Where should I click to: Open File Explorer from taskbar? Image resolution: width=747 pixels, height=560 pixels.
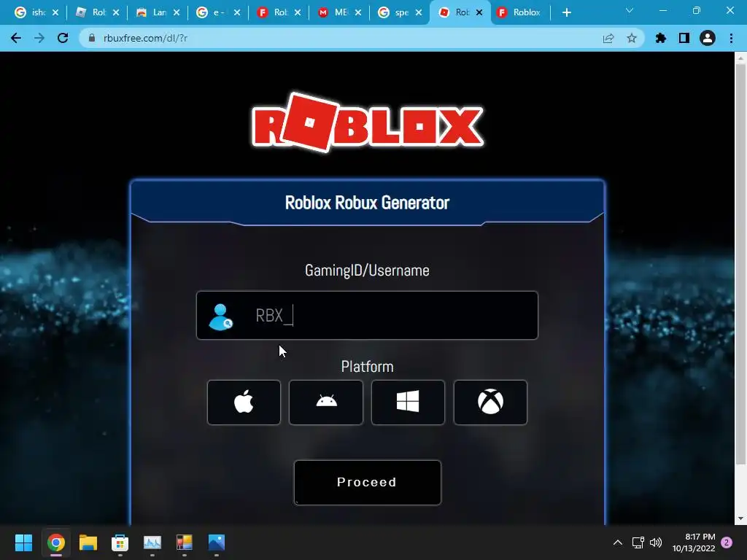(88, 542)
